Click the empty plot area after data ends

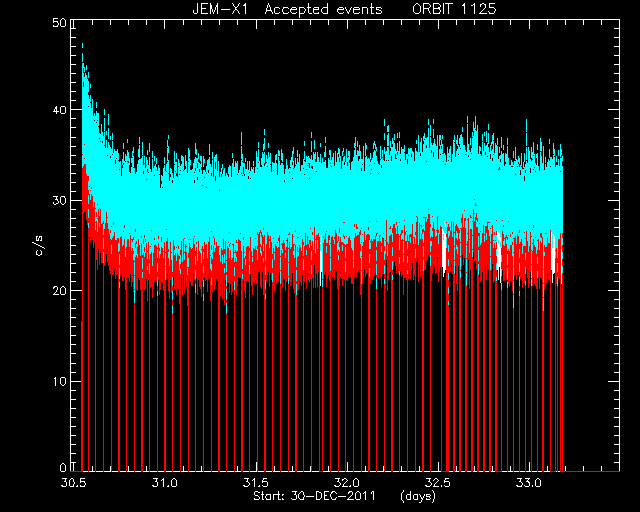click(591, 245)
